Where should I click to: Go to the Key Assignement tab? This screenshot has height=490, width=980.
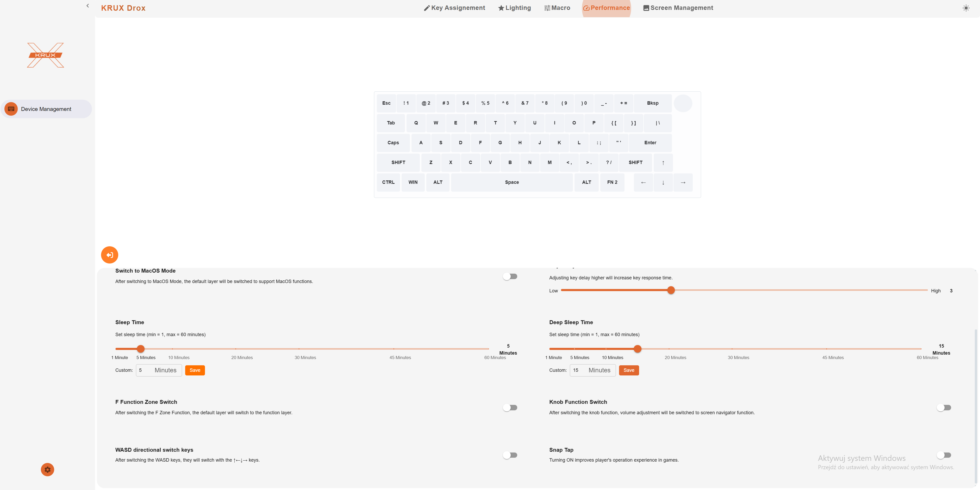pyautogui.click(x=454, y=8)
